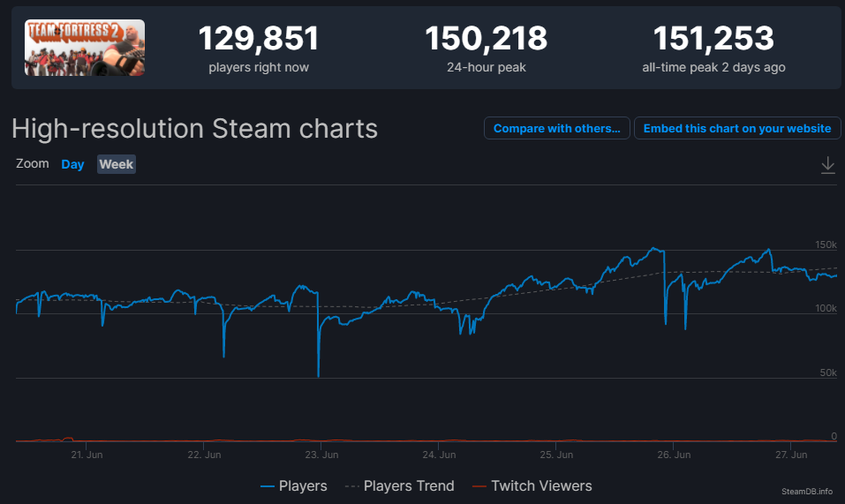This screenshot has width=845, height=504.
Task: Click the 26. Jun axis date label
Action: click(x=674, y=455)
